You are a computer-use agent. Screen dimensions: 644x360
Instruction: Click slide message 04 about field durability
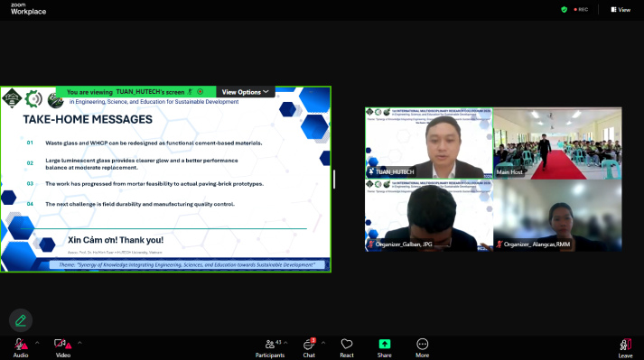pos(140,204)
